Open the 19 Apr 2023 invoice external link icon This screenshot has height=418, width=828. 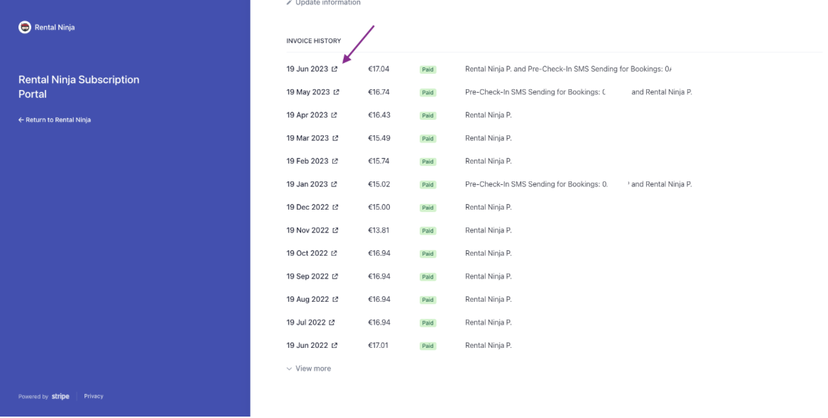[334, 115]
